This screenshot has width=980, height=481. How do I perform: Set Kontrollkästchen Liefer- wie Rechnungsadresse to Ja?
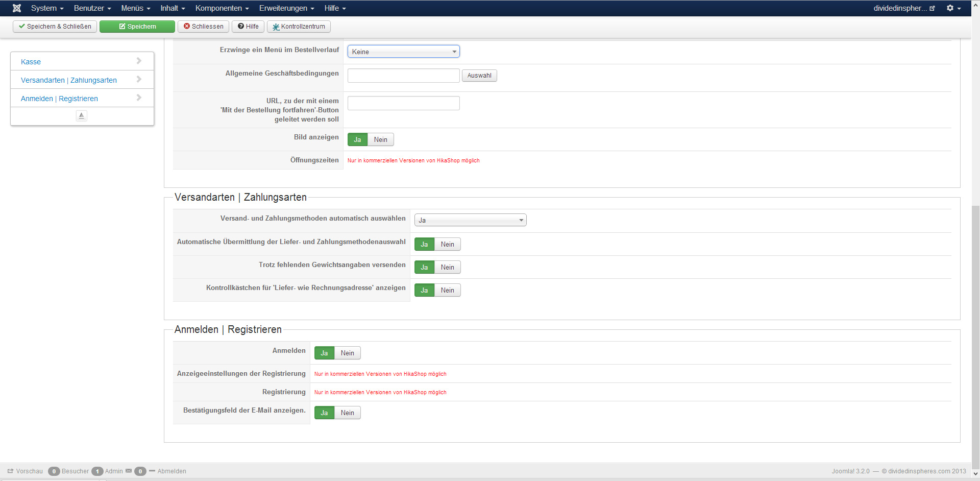click(425, 290)
